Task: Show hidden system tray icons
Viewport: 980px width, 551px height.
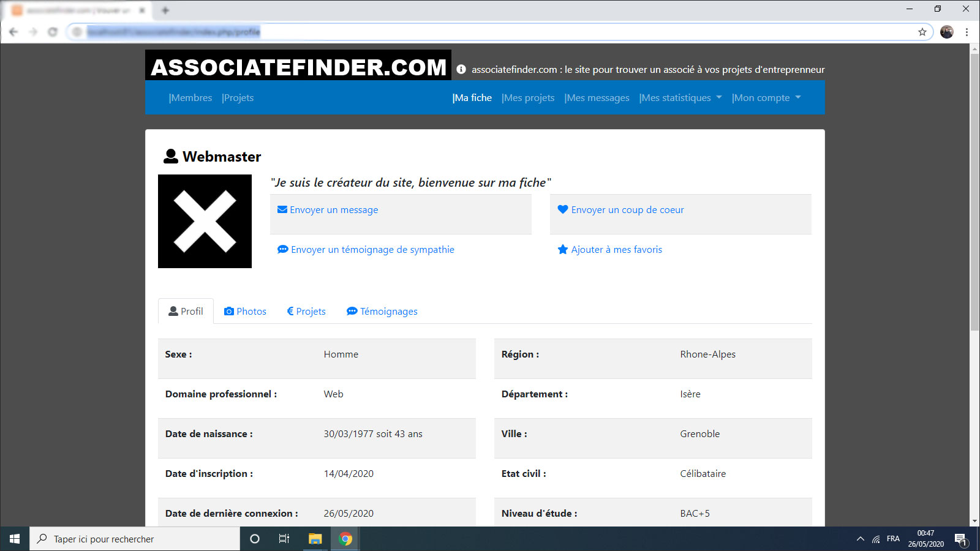Action: click(x=860, y=539)
